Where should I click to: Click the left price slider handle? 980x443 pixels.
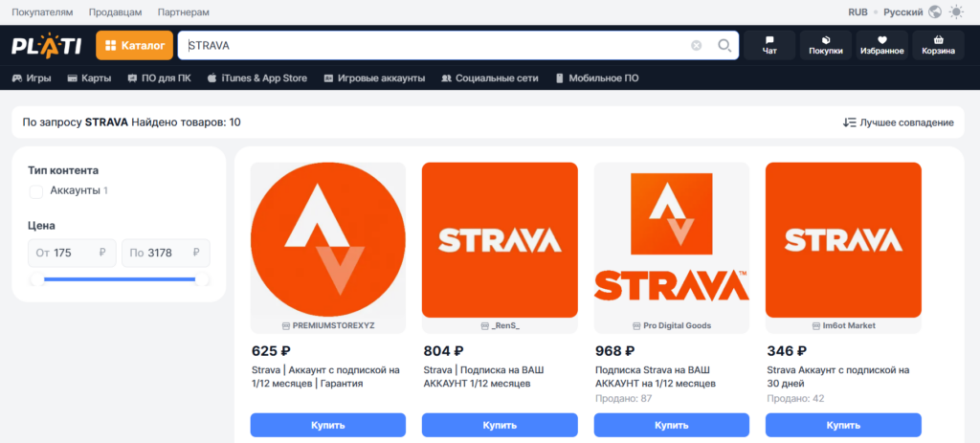coord(37,279)
